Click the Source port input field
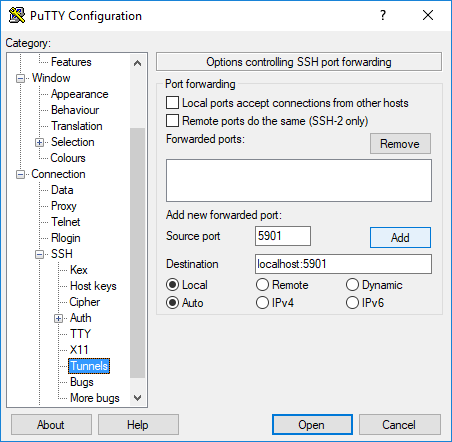Image resolution: width=452 pixels, height=442 pixels. (283, 236)
